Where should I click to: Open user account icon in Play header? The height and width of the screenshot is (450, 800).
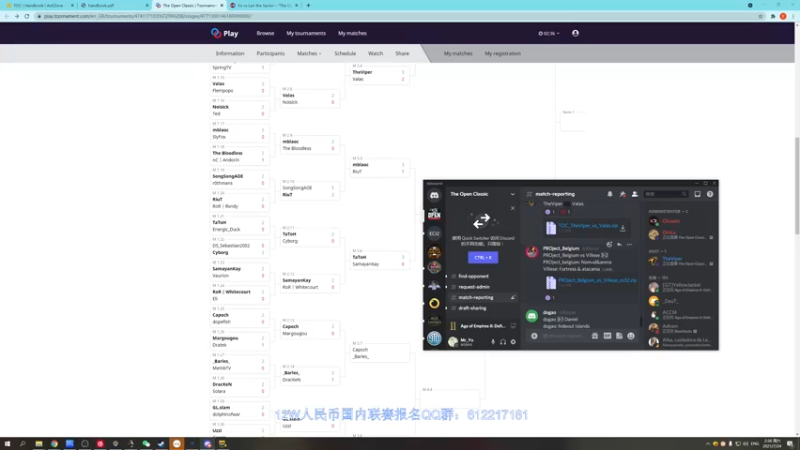576,33
